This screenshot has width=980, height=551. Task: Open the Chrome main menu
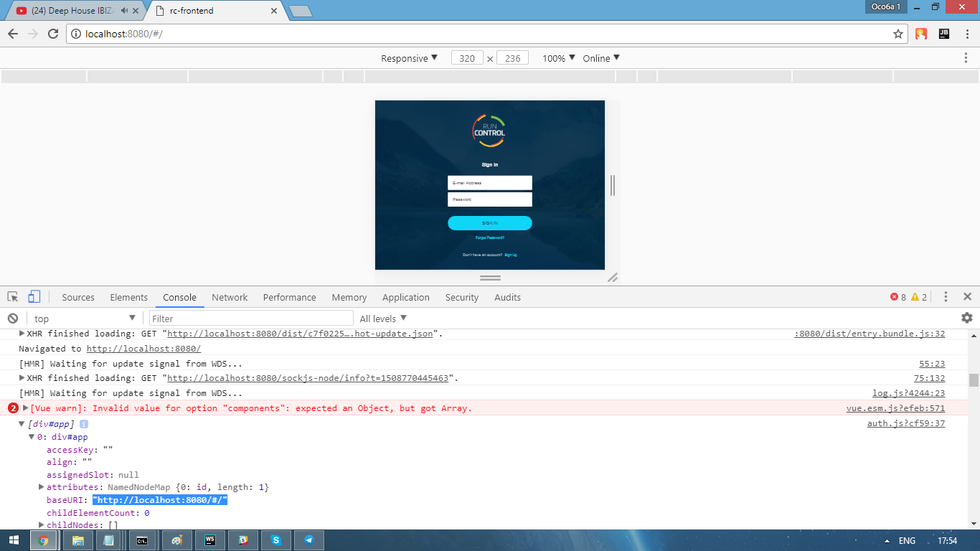966,34
